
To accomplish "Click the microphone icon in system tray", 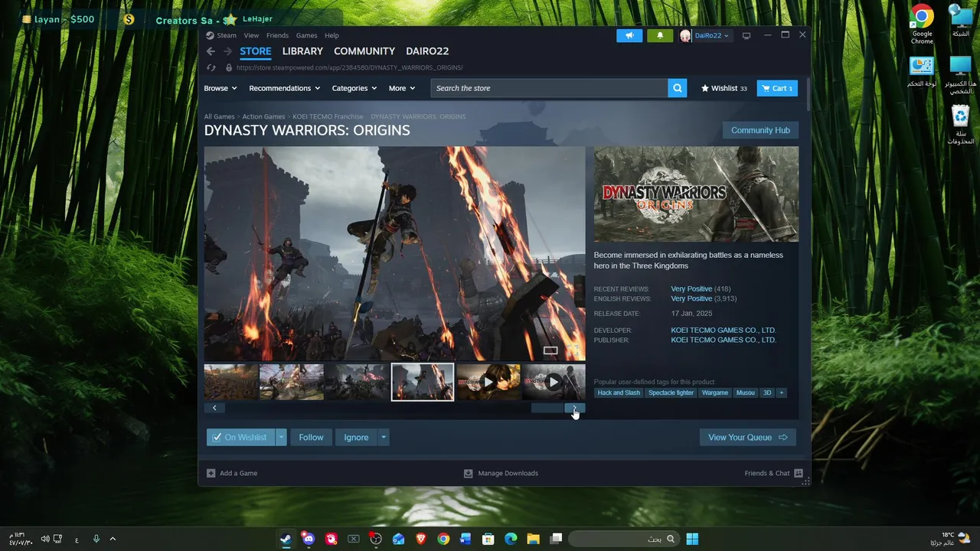I will pyautogui.click(x=96, y=539).
